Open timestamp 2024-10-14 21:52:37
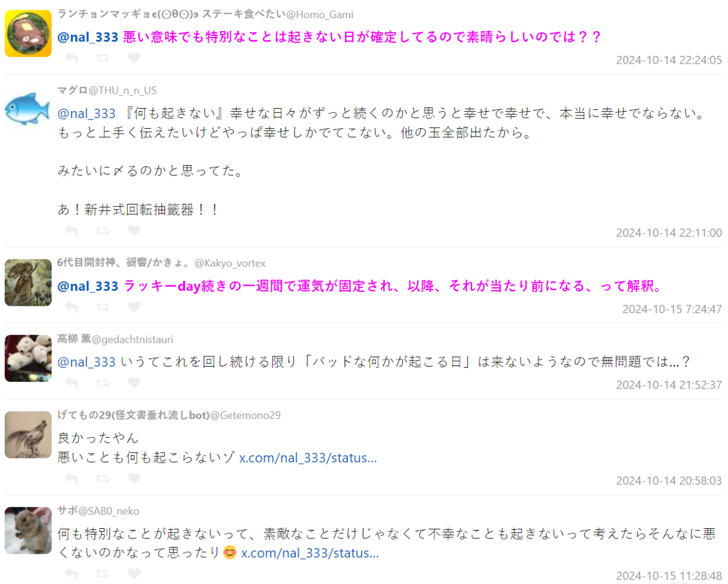The width and height of the screenshot is (728, 584). tap(669, 385)
